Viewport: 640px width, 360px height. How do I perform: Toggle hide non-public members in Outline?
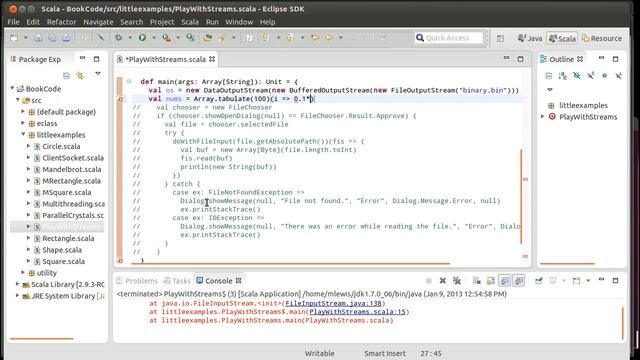604,76
